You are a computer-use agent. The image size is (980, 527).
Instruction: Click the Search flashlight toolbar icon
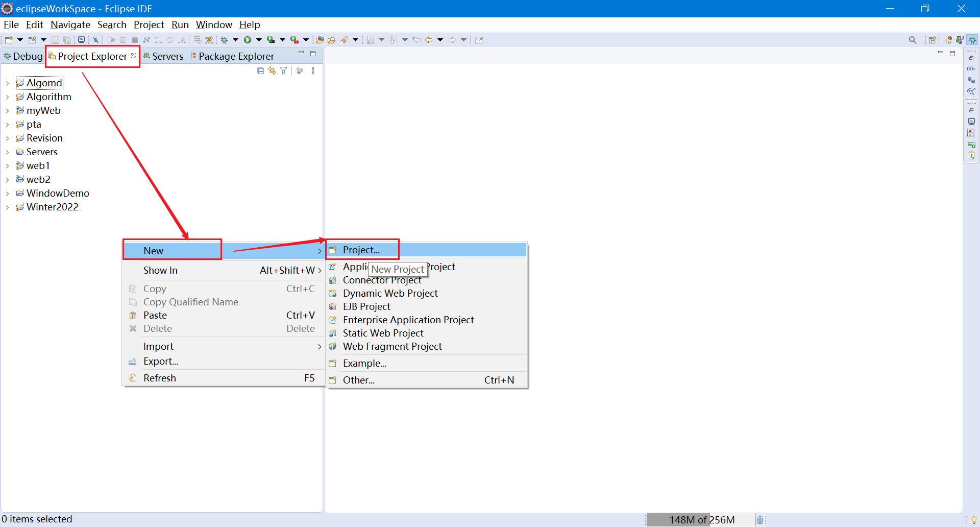point(344,40)
